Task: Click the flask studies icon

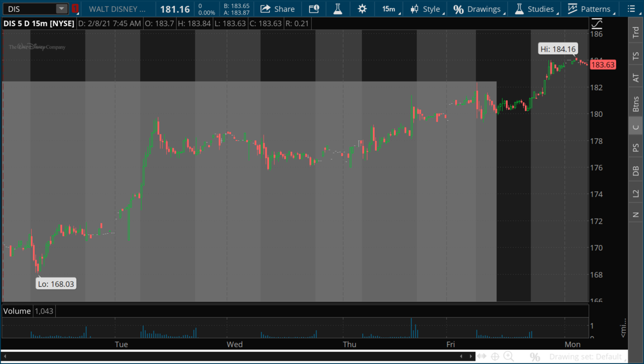Action: click(x=338, y=9)
